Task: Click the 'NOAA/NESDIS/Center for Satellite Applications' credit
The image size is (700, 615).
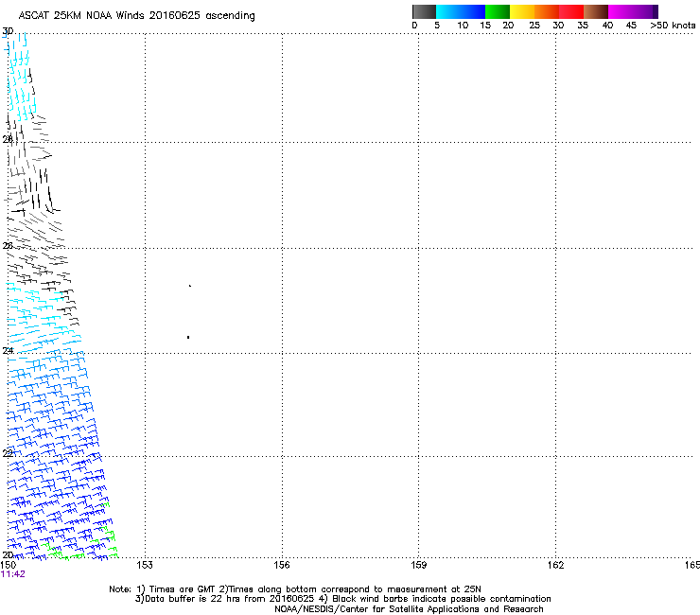Action: click(x=377, y=609)
